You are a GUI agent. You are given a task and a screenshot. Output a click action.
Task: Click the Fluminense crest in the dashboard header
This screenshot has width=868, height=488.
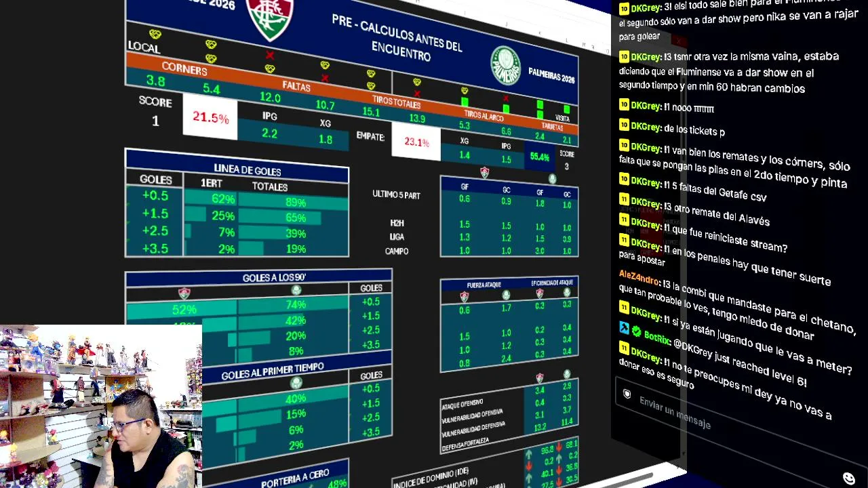(x=270, y=18)
